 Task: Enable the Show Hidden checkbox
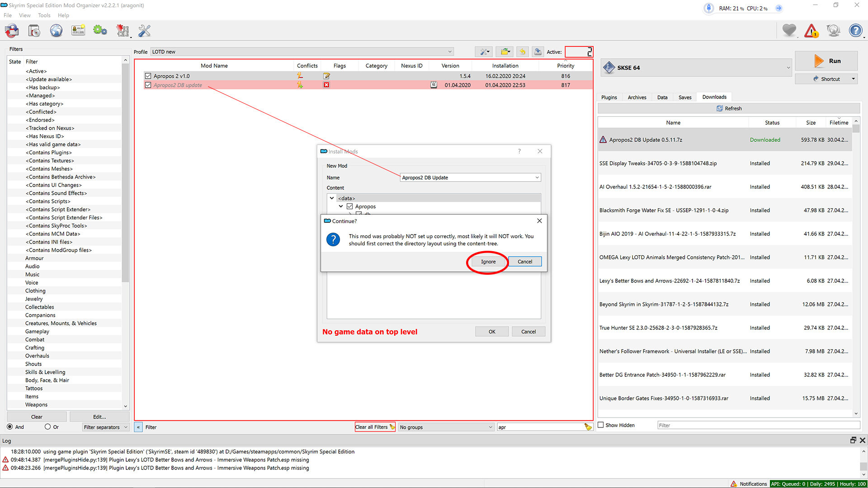click(x=601, y=425)
